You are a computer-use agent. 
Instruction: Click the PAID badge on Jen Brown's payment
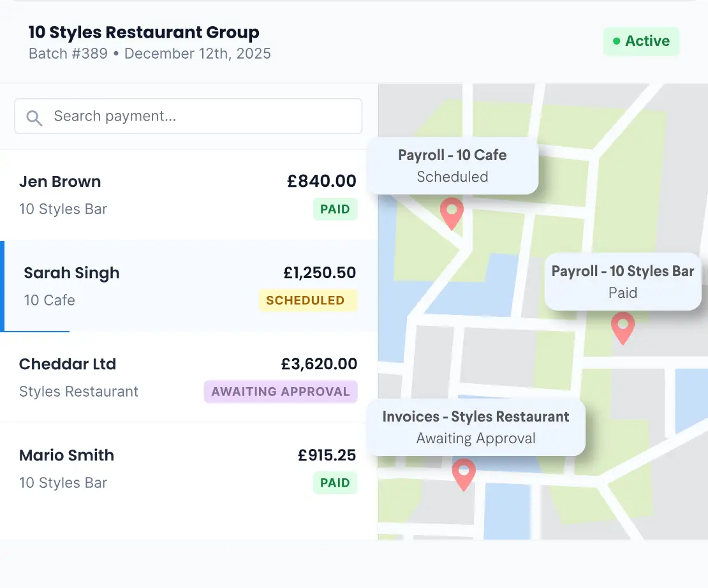click(x=335, y=209)
